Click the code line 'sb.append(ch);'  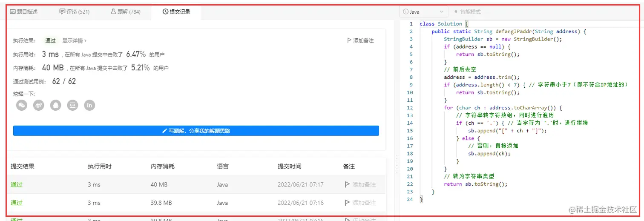[489, 154]
